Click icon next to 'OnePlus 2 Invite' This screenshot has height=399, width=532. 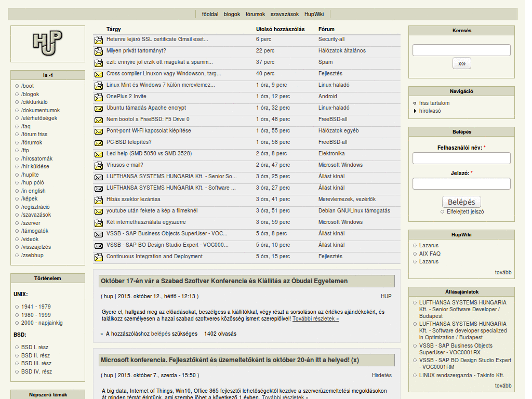pos(99,97)
